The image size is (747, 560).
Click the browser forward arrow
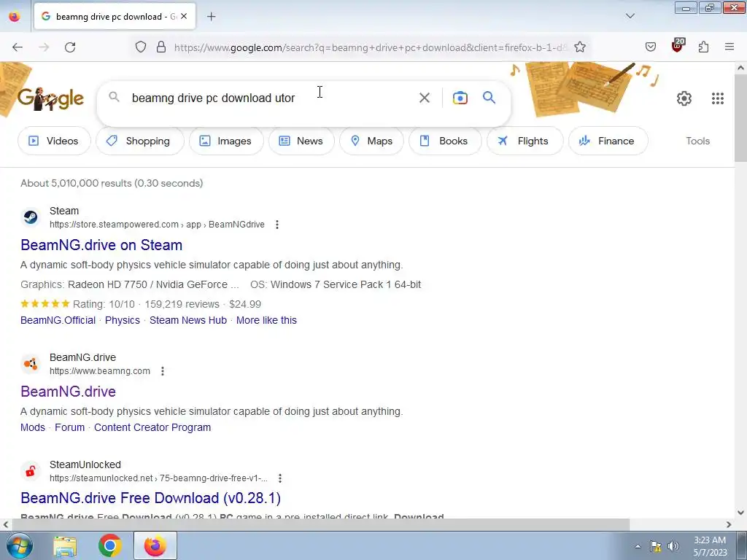click(44, 47)
